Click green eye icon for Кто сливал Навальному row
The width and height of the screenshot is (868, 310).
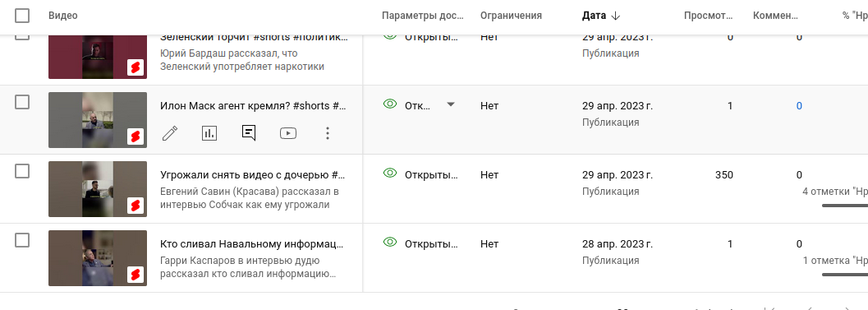390,243
